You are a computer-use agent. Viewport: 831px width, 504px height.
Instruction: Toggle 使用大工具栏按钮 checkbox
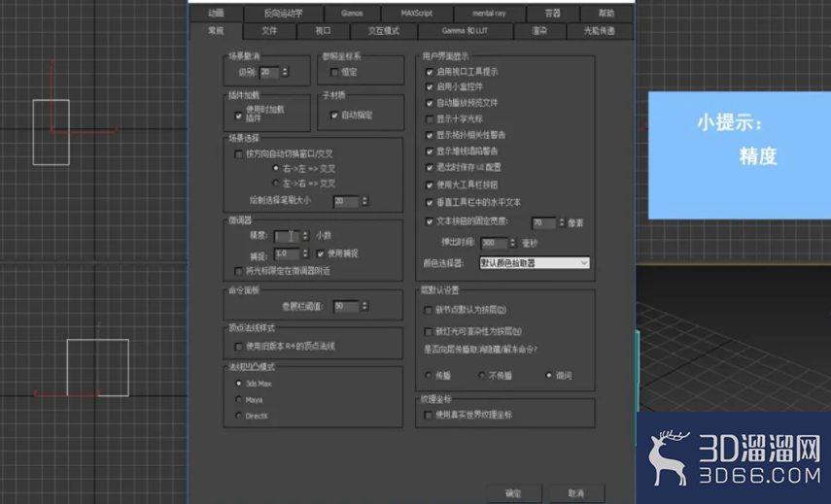coord(430,185)
